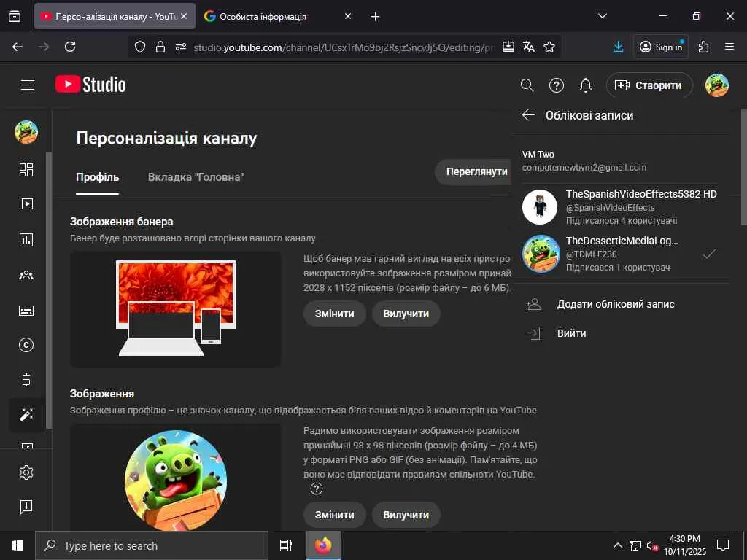Viewport: 747px width, 560px height.
Task: Select TheDesserticMediaLog... account
Action: [620, 254]
